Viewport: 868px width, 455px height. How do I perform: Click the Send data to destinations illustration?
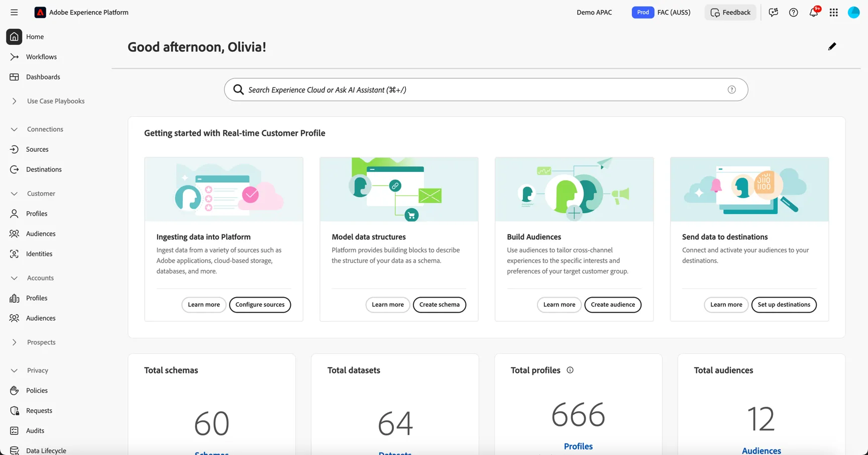749,190
